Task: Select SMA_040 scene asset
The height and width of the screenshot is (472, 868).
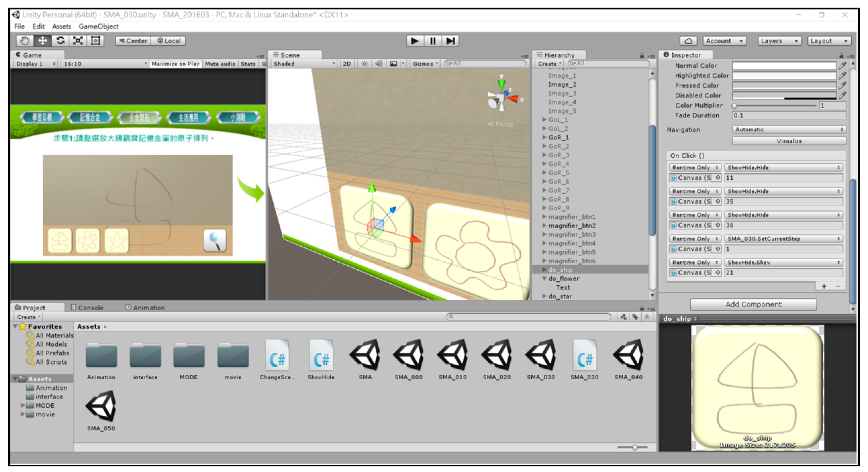Action: [x=628, y=359]
